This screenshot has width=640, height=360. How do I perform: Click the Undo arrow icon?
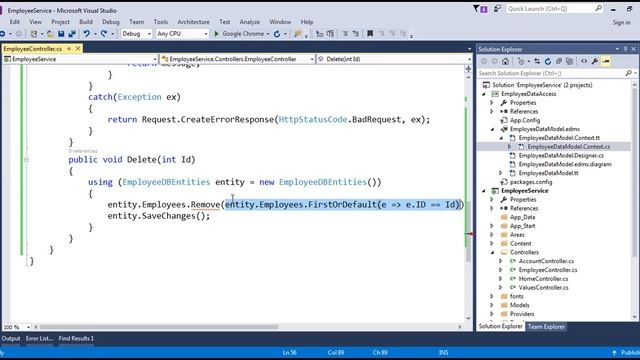click(x=87, y=34)
